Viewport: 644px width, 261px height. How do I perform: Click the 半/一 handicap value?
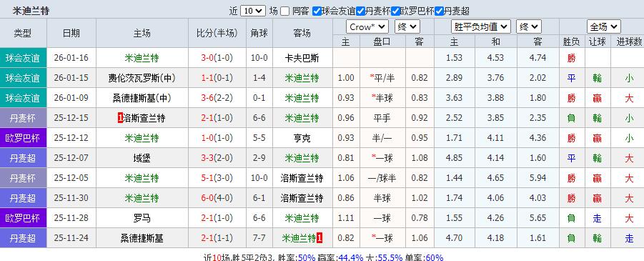pos(382,138)
